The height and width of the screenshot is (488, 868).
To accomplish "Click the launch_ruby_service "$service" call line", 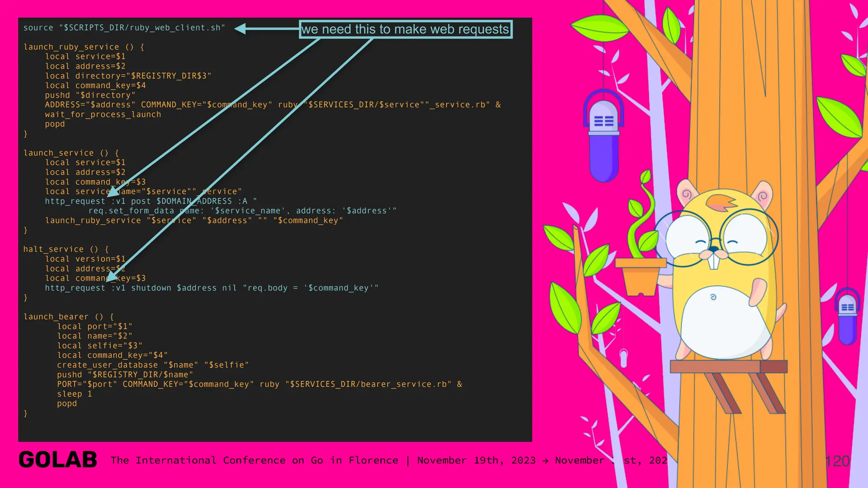I will 194,221.
